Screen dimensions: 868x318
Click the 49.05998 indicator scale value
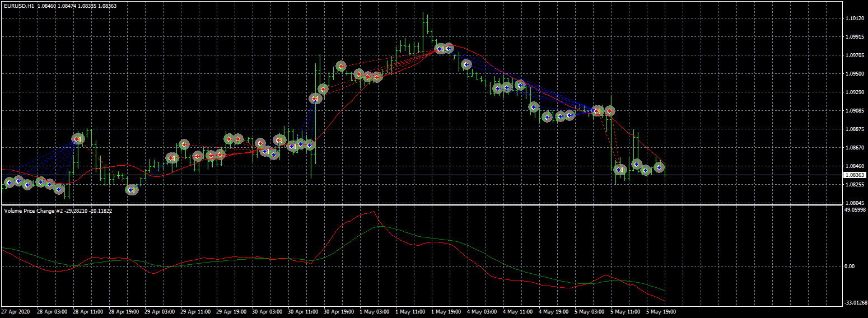click(855, 210)
